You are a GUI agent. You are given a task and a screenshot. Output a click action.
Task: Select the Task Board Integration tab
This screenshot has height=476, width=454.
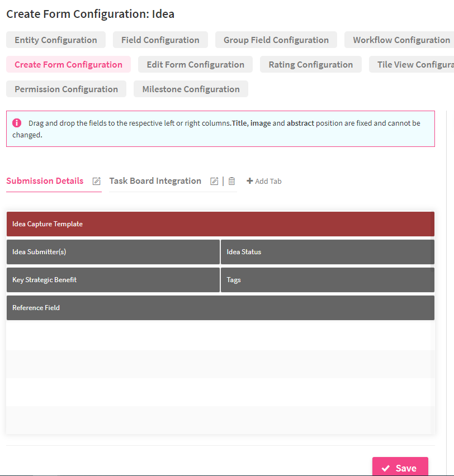pyautogui.click(x=155, y=181)
